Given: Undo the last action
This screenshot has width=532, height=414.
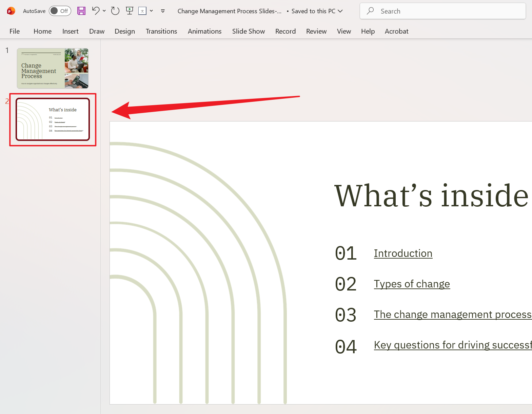Looking at the screenshot, I should pos(96,11).
